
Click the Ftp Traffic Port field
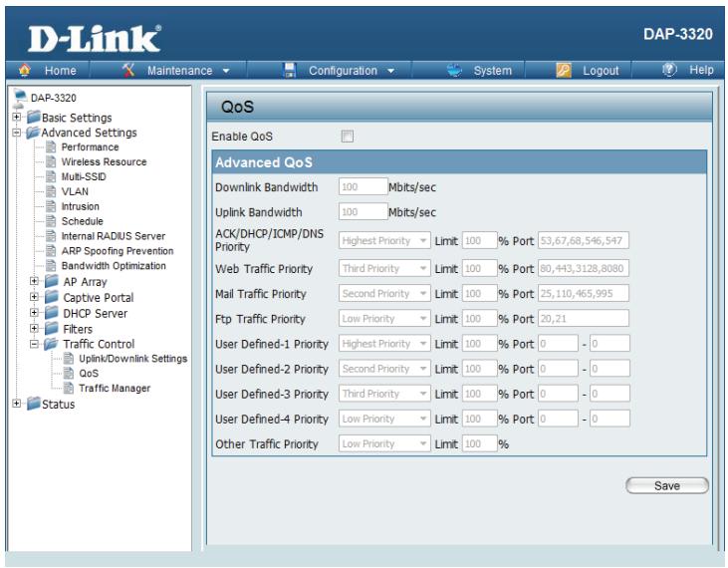pos(584,319)
